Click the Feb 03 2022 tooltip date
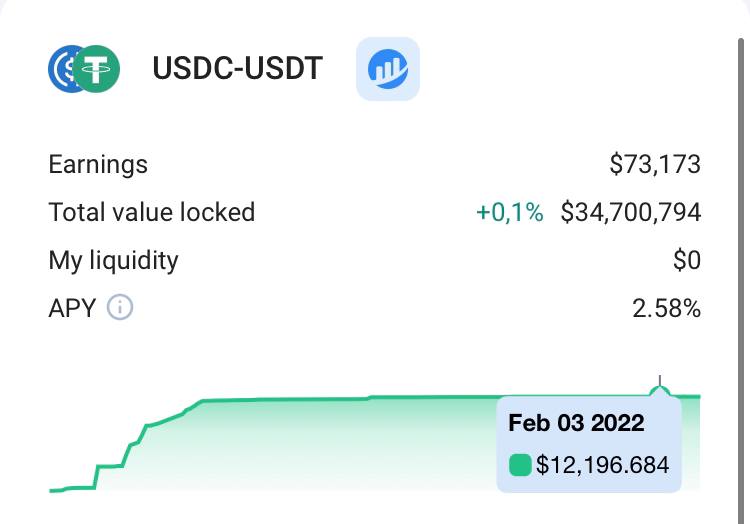Viewport: 750px width, 524px height. click(x=576, y=422)
